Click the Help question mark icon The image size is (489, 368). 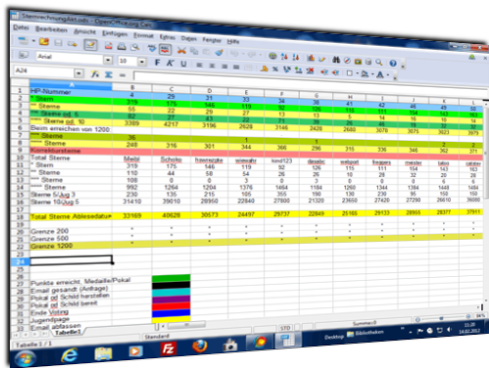click(393, 63)
